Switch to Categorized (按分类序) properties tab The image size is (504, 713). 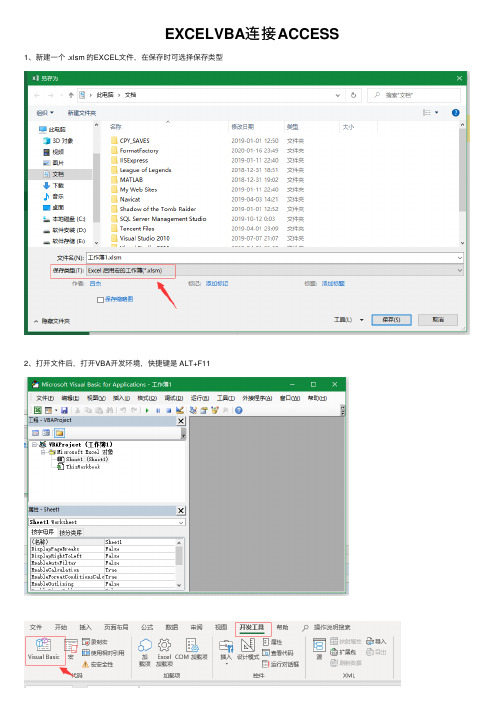71,532
